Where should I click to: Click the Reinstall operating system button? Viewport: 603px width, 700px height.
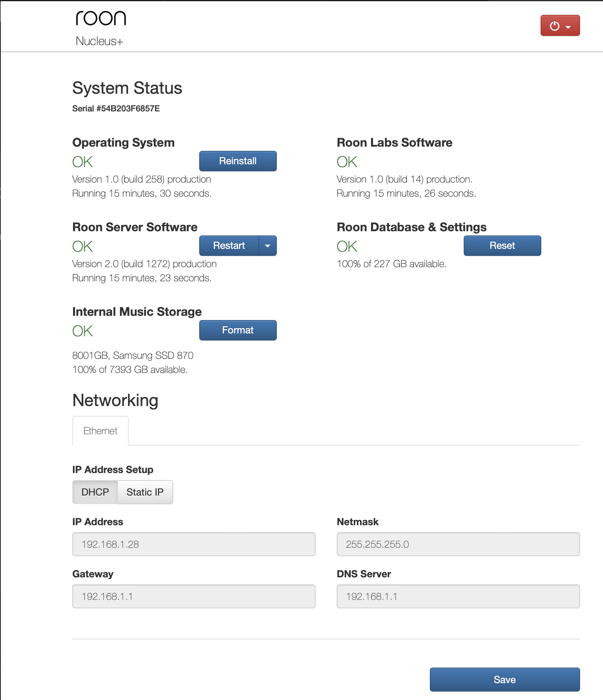[x=238, y=161]
